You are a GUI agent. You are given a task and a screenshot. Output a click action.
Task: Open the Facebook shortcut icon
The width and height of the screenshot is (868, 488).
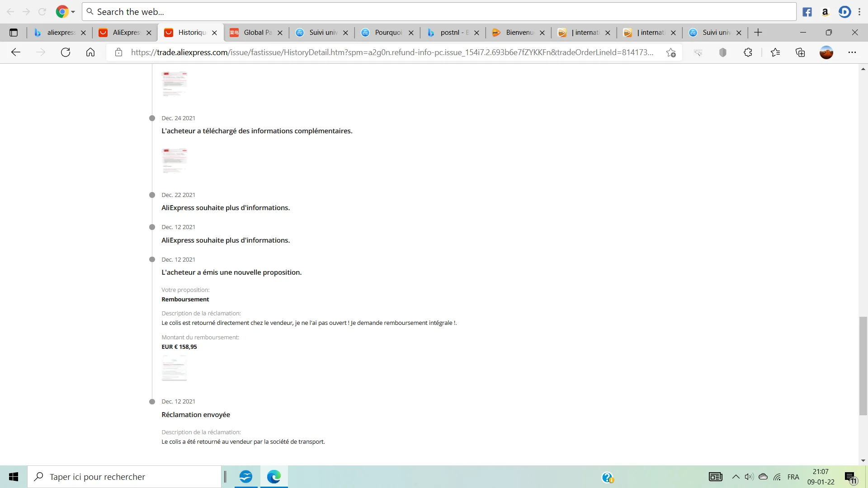(807, 12)
